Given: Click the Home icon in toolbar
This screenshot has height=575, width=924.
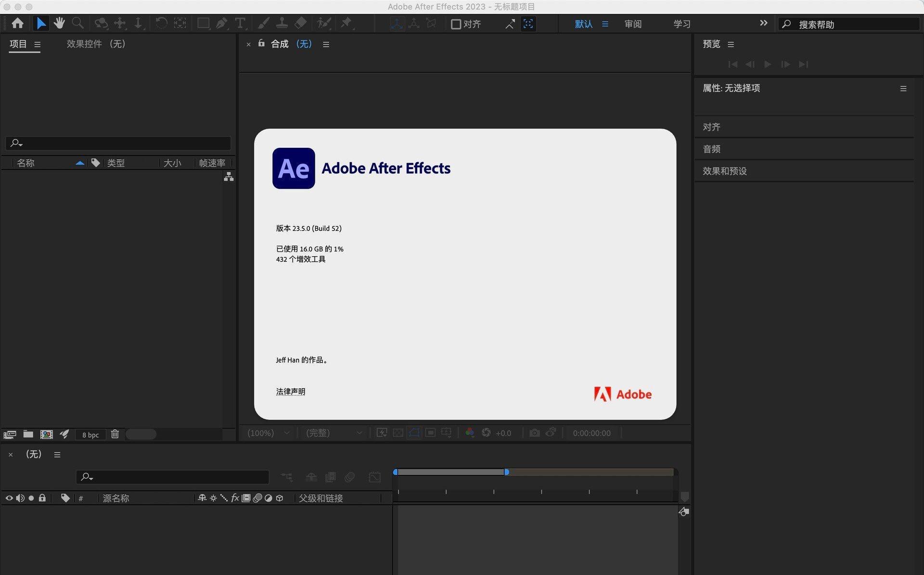Looking at the screenshot, I should [18, 23].
